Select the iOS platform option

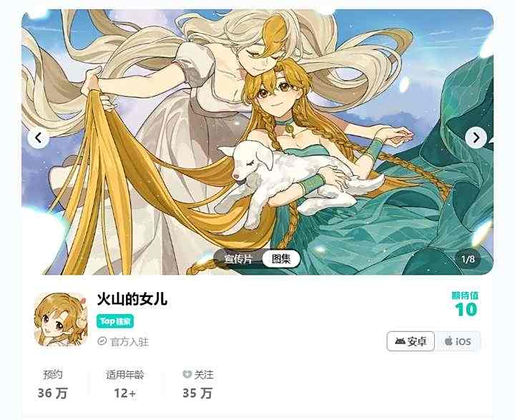[x=458, y=341]
